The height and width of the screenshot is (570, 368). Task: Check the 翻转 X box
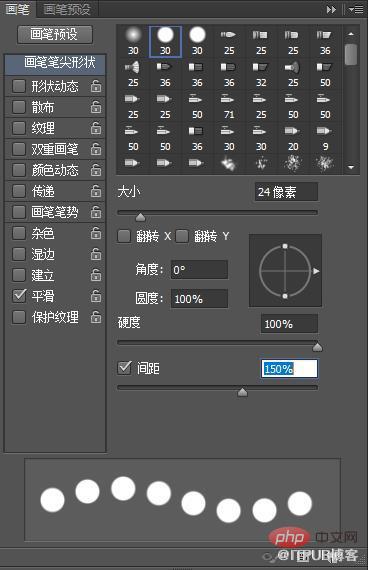click(x=124, y=236)
